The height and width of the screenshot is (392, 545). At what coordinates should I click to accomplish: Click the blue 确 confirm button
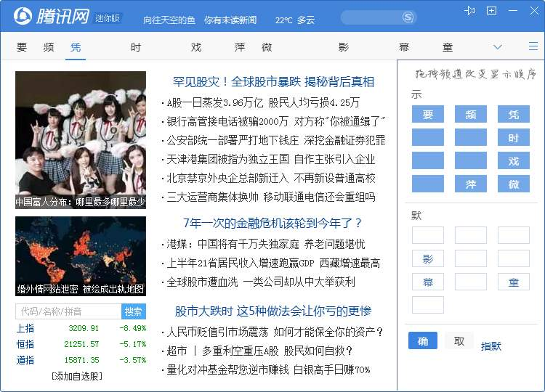pos(422,341)
